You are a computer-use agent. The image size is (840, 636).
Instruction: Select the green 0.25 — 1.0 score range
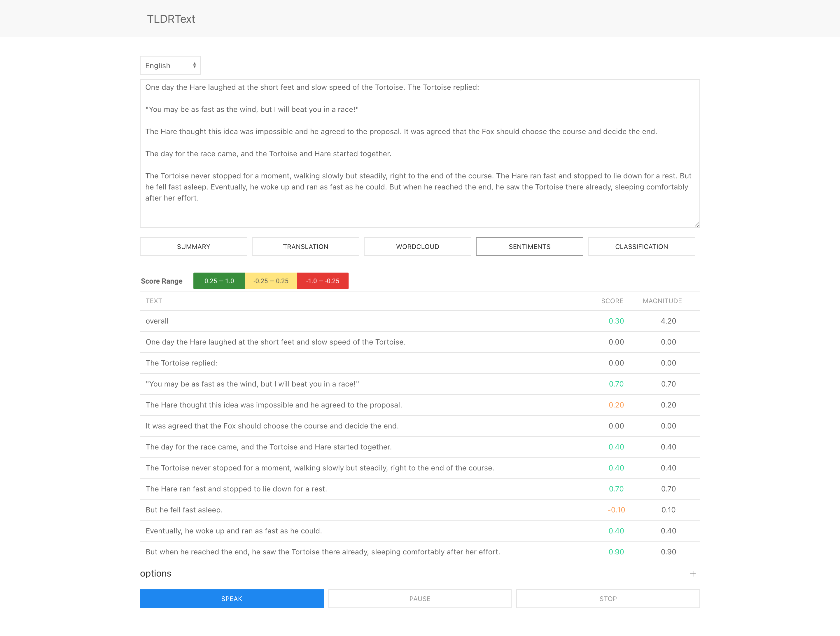(219, 281)
